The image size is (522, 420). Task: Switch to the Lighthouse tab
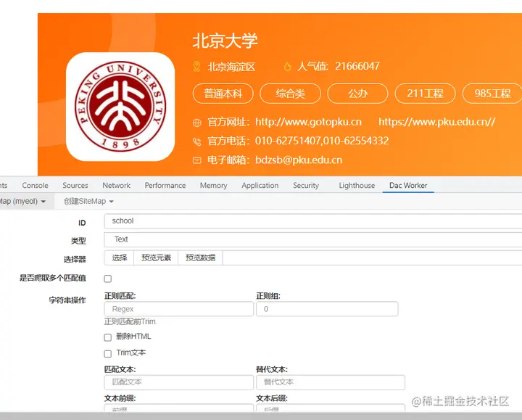357,185
